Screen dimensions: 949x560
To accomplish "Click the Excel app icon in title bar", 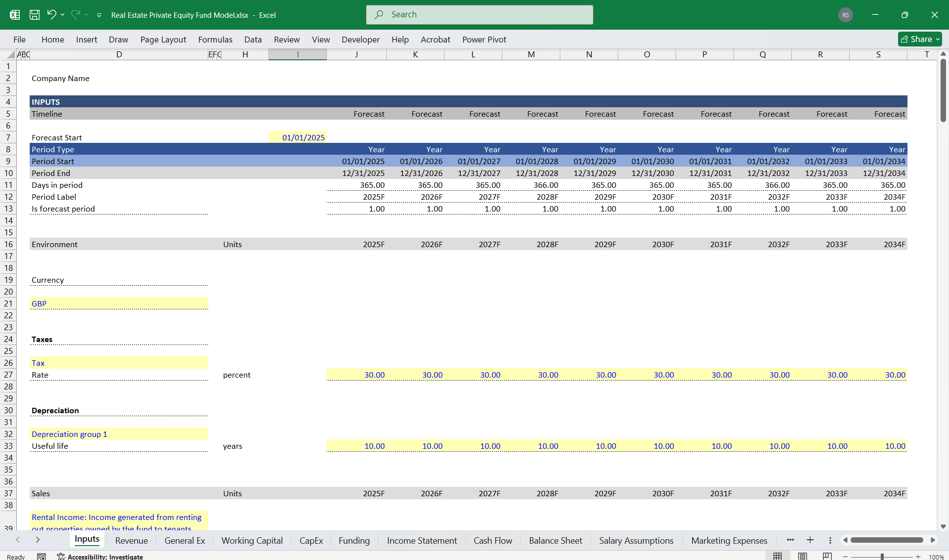I will [15, 15].
